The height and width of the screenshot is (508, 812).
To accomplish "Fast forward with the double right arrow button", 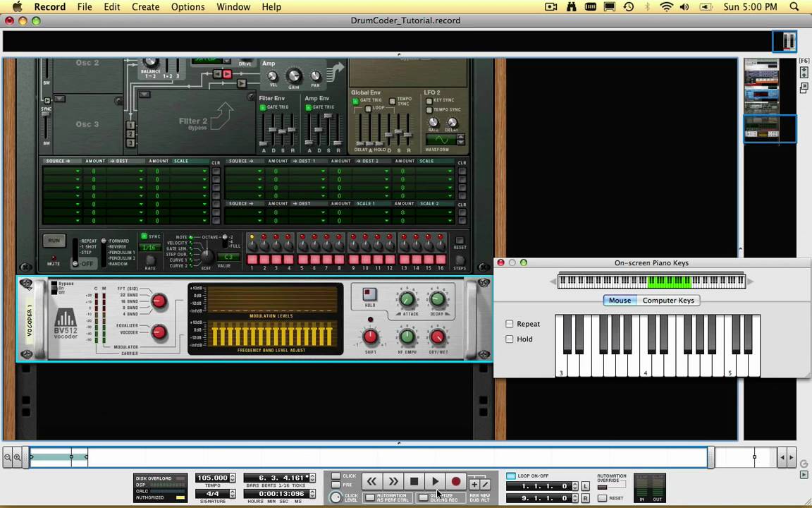I will click(393, 482).
